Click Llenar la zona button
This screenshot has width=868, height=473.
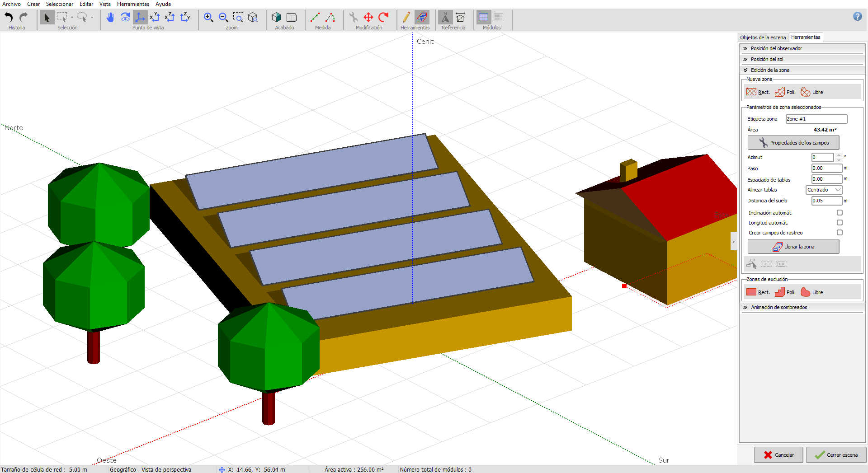(793, 247)
